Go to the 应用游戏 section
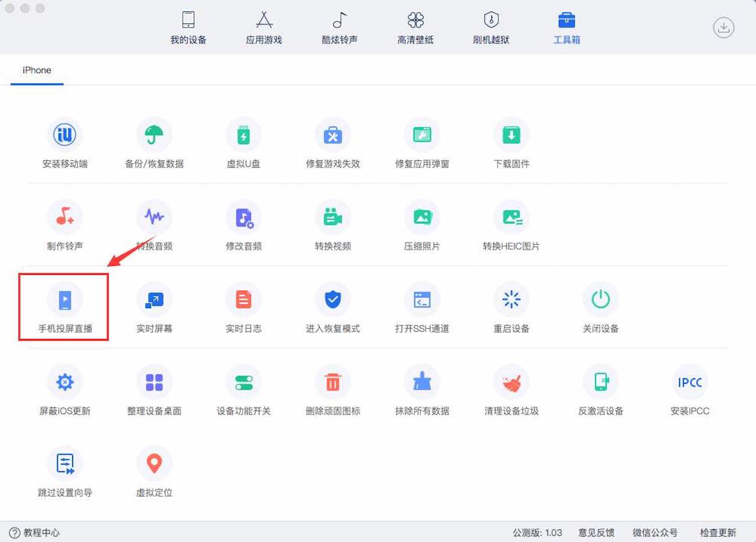Image resolution: width=756 pixels, height=542 pixels. [264, 28]
